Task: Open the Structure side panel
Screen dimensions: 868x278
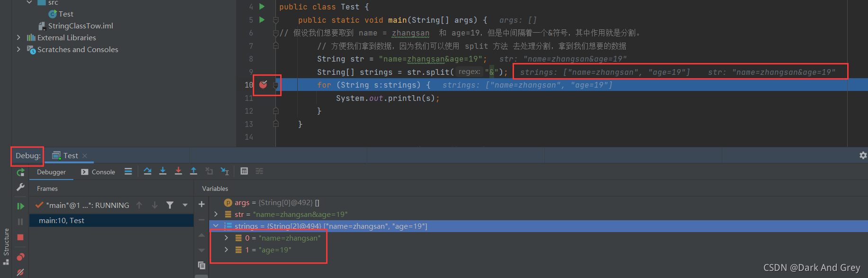Action: 6,246
